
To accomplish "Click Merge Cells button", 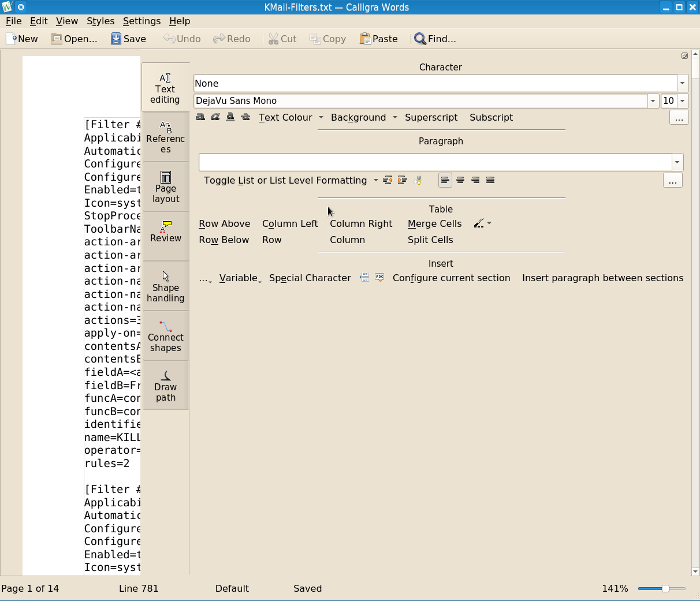I will 435,223.
